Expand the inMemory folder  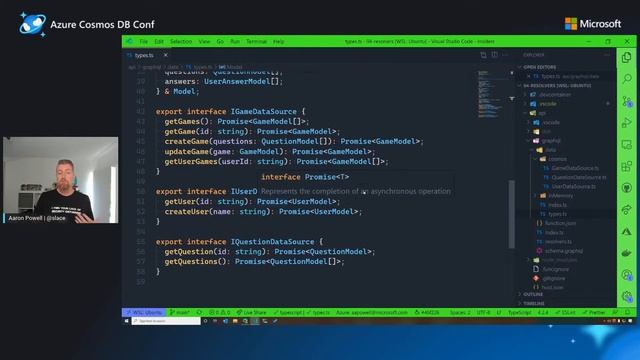click(x=560, y=196)
